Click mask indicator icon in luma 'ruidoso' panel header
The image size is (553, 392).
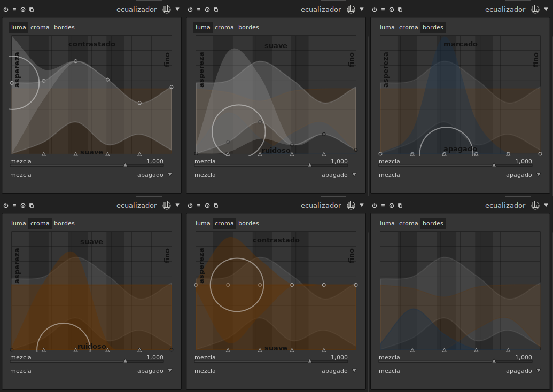pos(351,9)
